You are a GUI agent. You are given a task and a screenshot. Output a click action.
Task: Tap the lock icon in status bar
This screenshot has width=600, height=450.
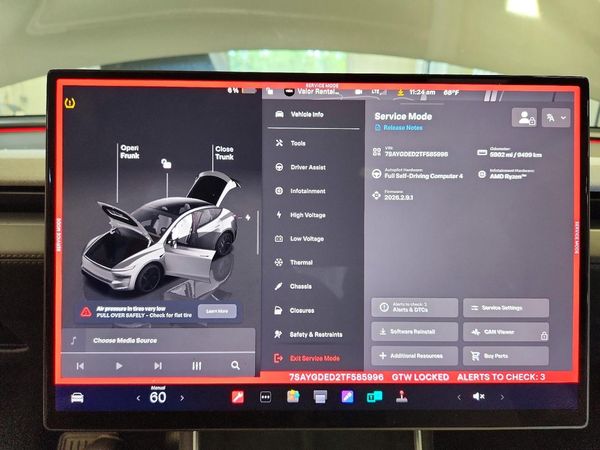(x=270, y=91)
